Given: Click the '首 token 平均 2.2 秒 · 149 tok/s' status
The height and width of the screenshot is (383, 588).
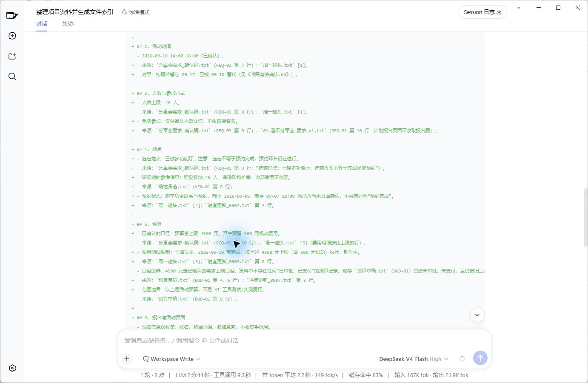Looking at the screenshot, I should coord(300,375).
